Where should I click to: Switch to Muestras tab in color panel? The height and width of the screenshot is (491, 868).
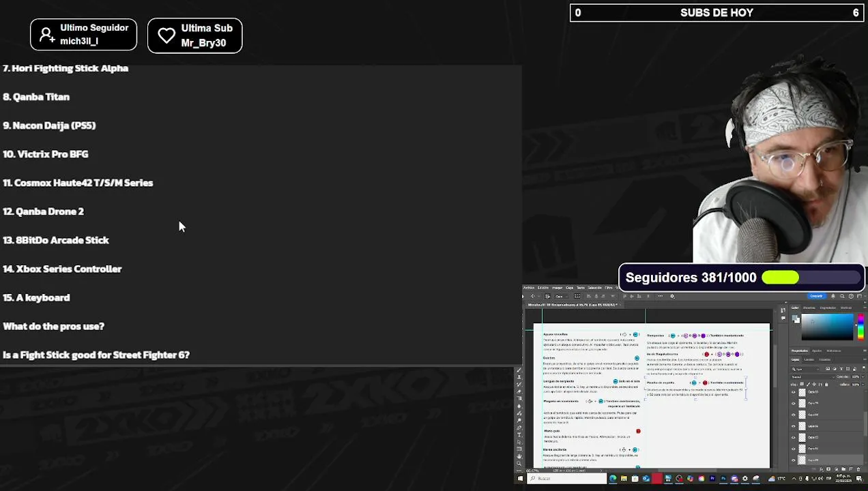(x=809, y=308)
